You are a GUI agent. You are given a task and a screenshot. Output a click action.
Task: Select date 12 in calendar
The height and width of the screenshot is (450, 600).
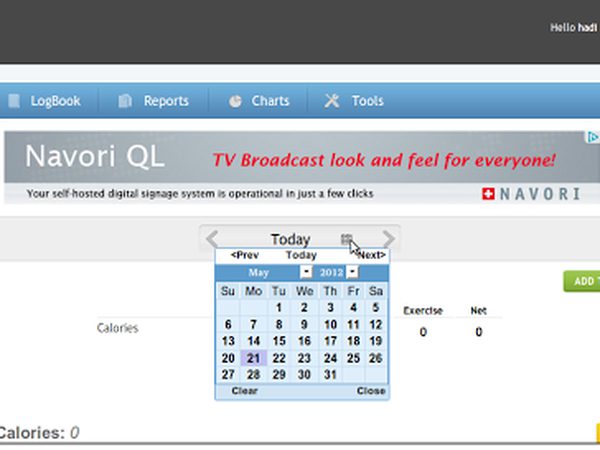click(x=376, y=325)
